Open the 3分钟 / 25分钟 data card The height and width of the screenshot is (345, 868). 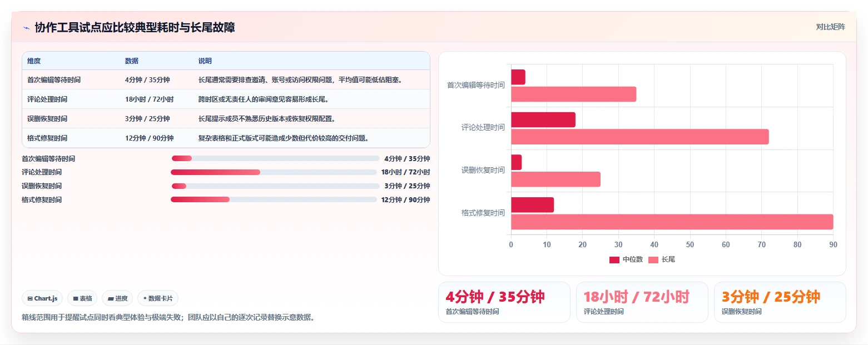(780, 302)
